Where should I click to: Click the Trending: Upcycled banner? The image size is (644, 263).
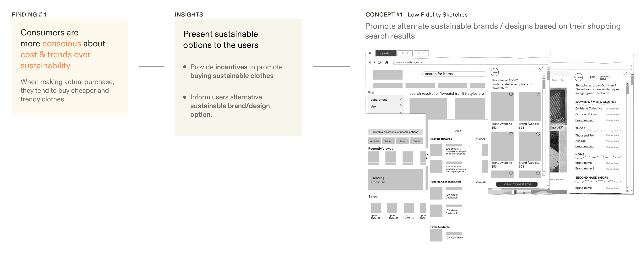coord(395,180)
